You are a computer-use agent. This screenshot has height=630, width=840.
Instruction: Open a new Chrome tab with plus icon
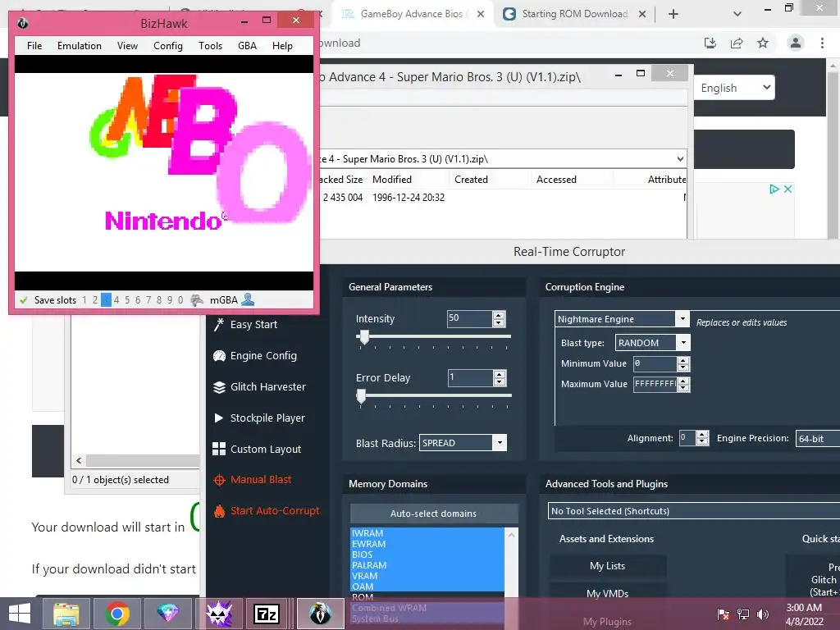click(x=673, y=14)
